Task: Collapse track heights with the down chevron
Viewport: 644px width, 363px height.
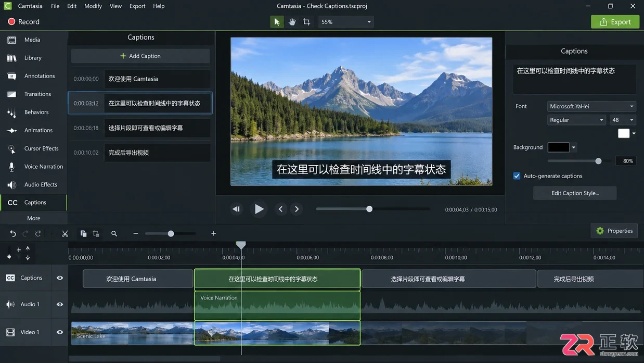Action: click(28, 258)
